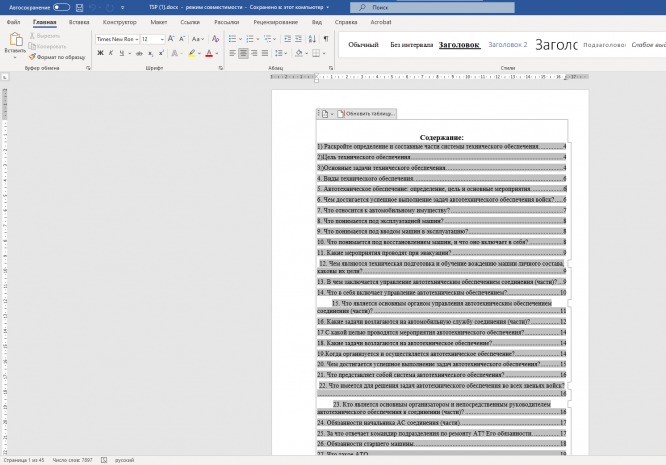Toggle the AutoSave switch
Image resolution: width=666 pixels, height=465 pixels.
pos(61,7)
